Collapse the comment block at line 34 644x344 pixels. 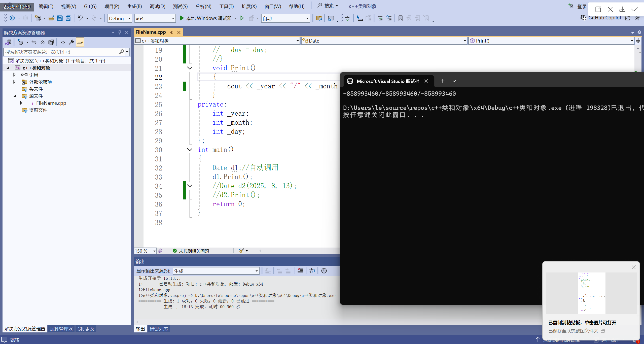click(190, 186)
